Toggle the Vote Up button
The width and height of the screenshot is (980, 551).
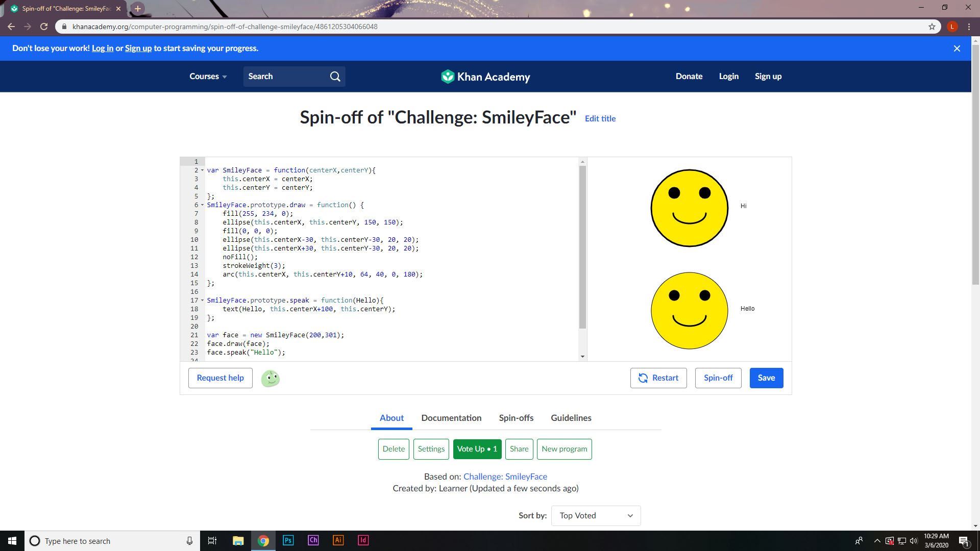pos(477,449)
